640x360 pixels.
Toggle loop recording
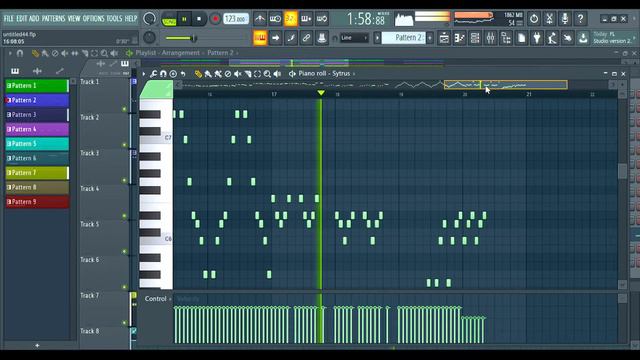coord(322,19)
